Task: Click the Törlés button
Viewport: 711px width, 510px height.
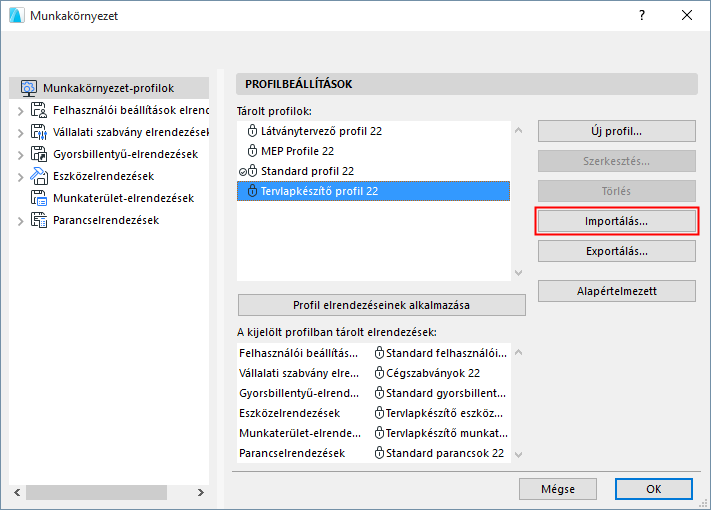Action: click(617, 191)
